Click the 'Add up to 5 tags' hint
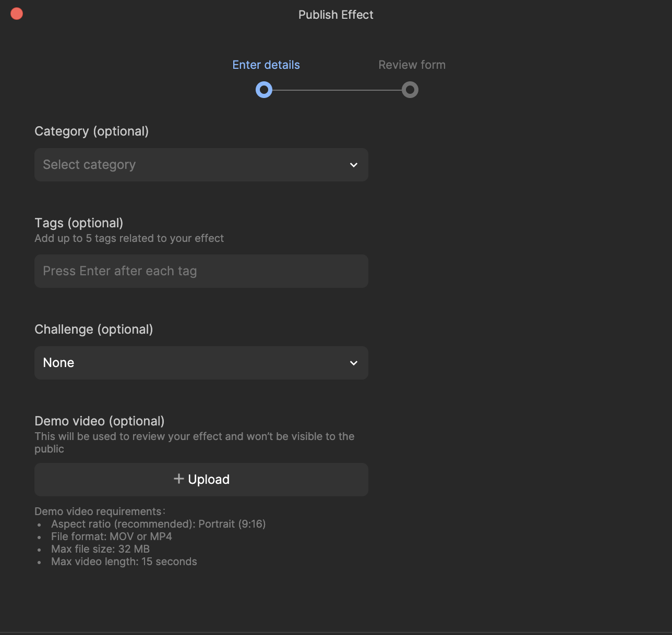Screen dimensions: 672x635 (129, 238)
